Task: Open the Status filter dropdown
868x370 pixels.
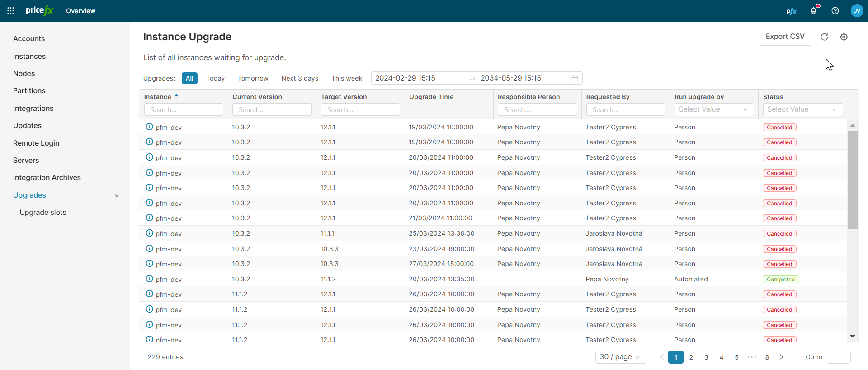Action: point(802,109)
